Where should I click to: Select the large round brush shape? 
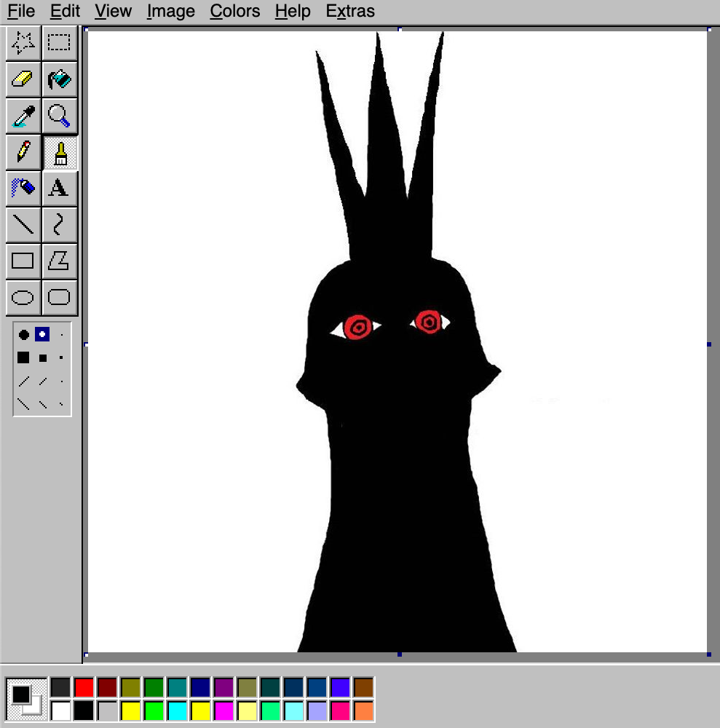(23, 335)
